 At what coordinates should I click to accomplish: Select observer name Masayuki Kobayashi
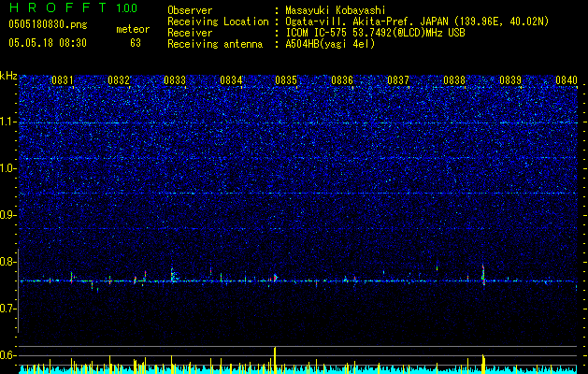point(335,10)
